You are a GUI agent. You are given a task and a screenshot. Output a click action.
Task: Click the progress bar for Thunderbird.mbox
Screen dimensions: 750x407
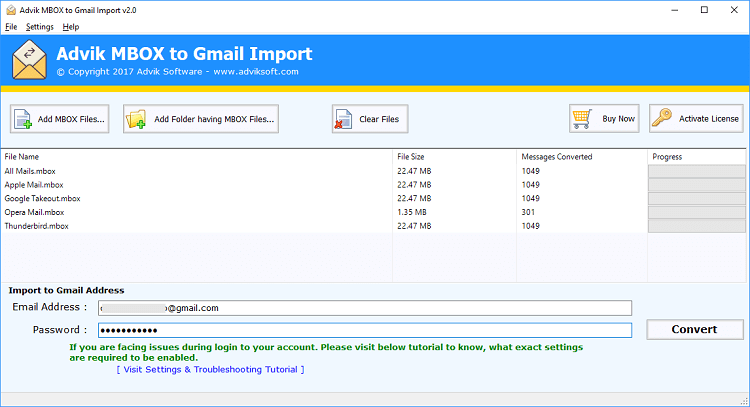click(x=696, y=226)
